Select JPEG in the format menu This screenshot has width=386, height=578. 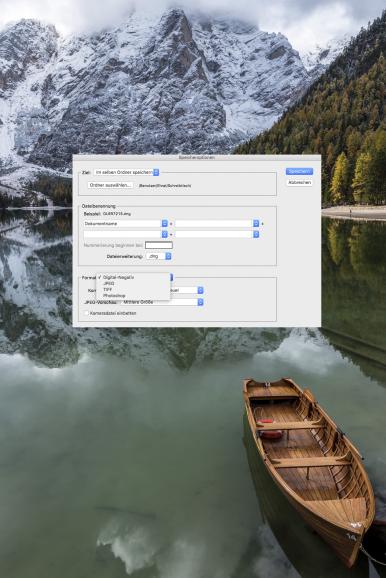[133, 283]
